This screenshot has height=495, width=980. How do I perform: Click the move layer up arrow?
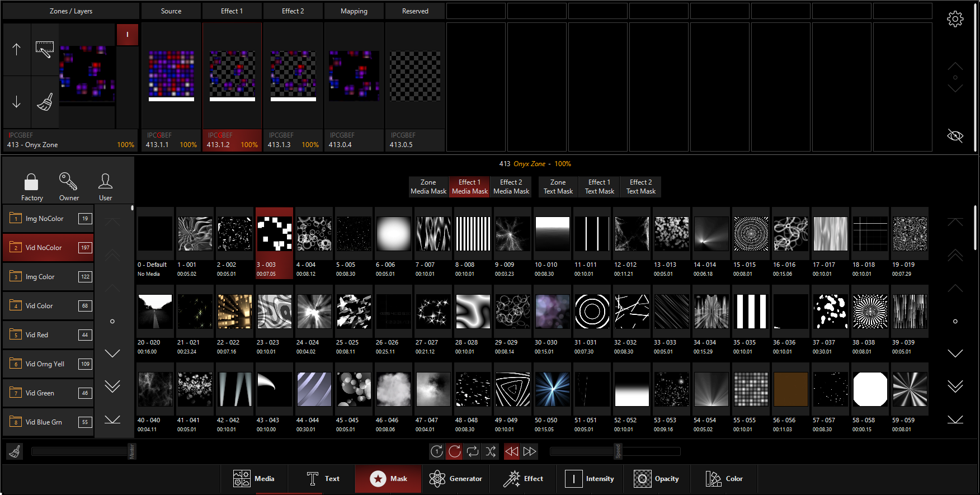tap(17, 49)
